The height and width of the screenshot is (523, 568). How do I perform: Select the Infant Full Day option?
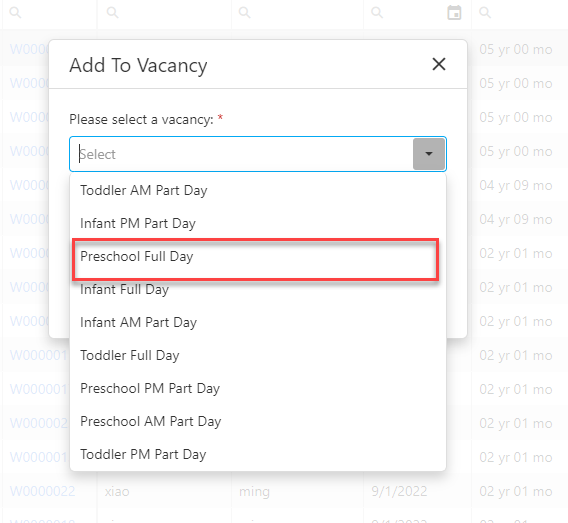pos(258,289)
